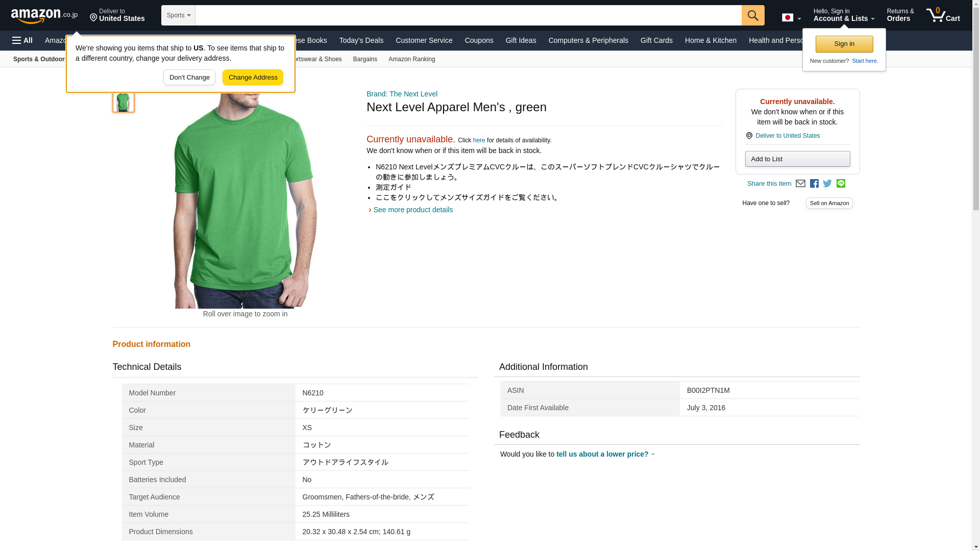Click into the search text field
The height and width of the screenshot is (551, 980).
coord(468,15)
